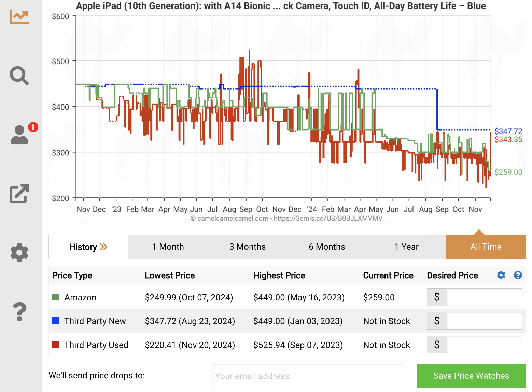Click the $500 y-axis label
Image resolution: width=532 pixels, height=392 pixels.
(60, 61)
